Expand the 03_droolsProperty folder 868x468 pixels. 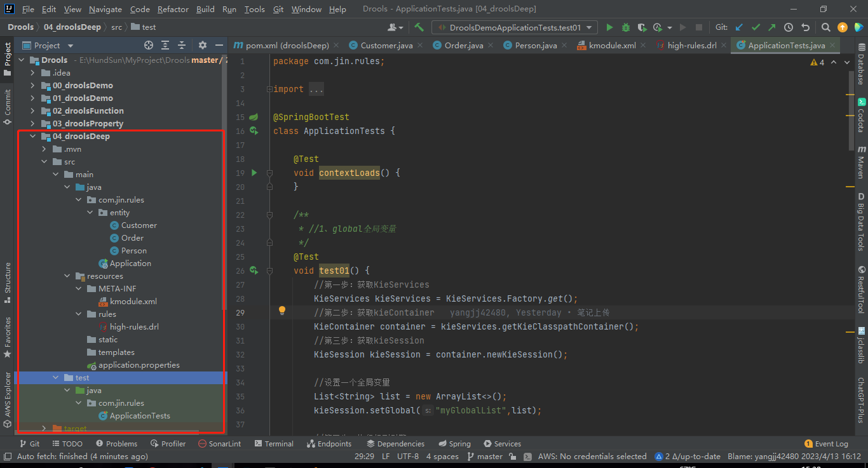tap(33, 124)
